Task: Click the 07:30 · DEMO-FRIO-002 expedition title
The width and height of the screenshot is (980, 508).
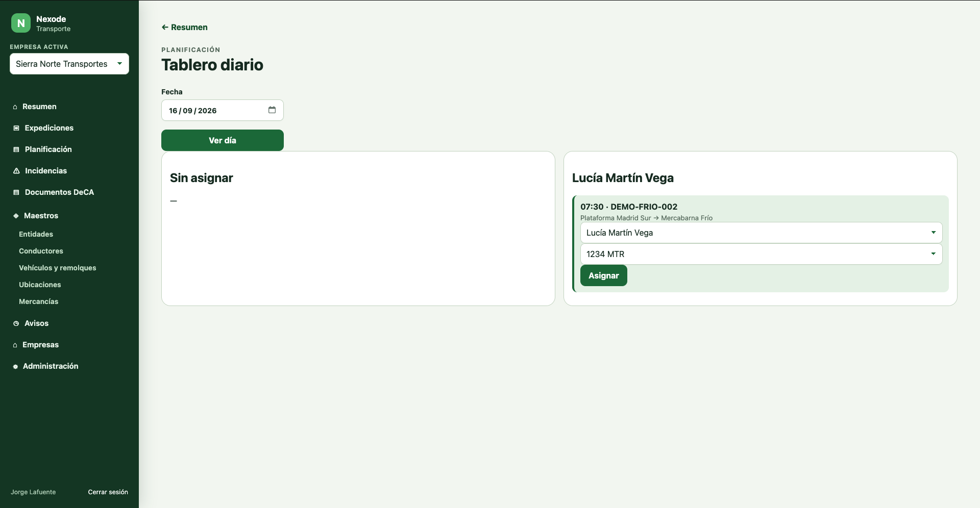Action: [x=629, y=207]
